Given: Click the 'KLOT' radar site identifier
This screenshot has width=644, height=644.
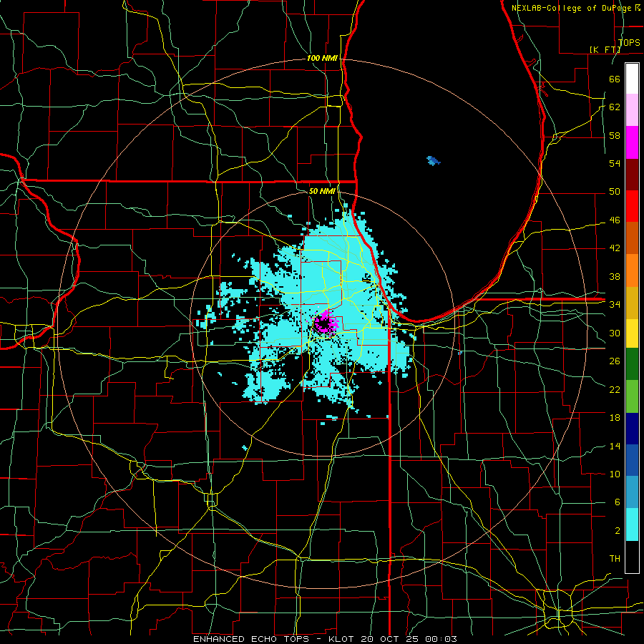Looking at the screenshot, I should pyautogui.click(x=343, y=639).
